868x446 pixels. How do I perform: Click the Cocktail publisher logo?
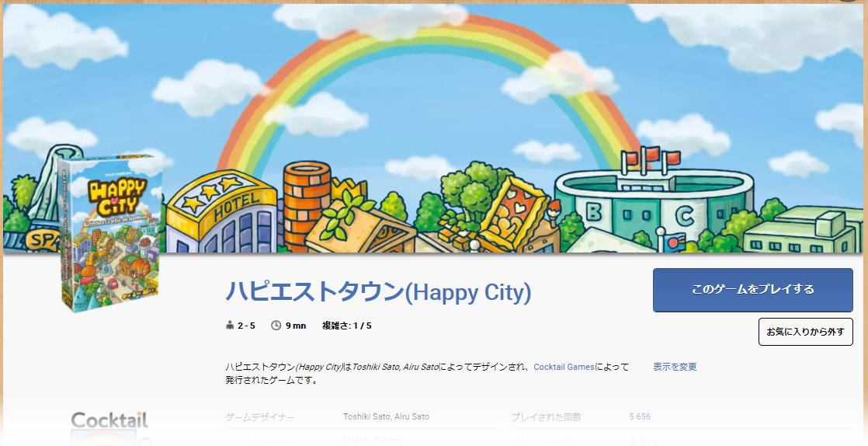109,427
